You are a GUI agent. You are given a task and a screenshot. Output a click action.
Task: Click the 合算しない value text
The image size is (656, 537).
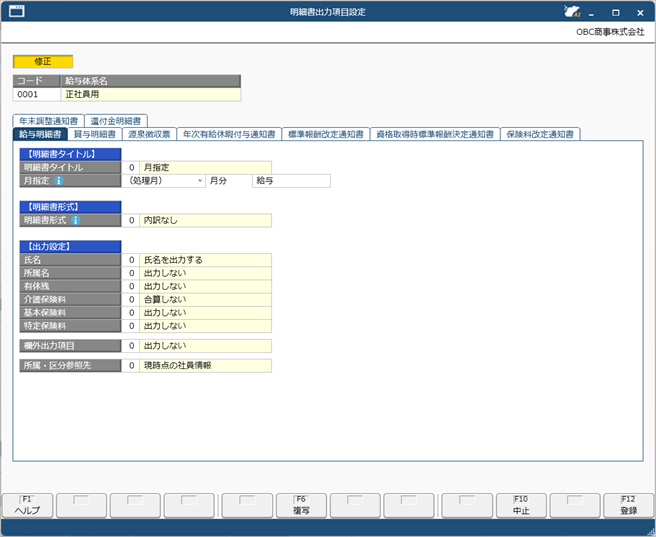(165, 299)
